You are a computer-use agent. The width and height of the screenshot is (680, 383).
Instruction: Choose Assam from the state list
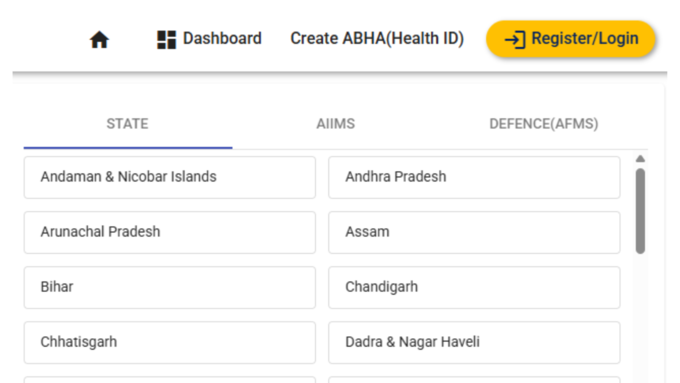click(474, 232)
